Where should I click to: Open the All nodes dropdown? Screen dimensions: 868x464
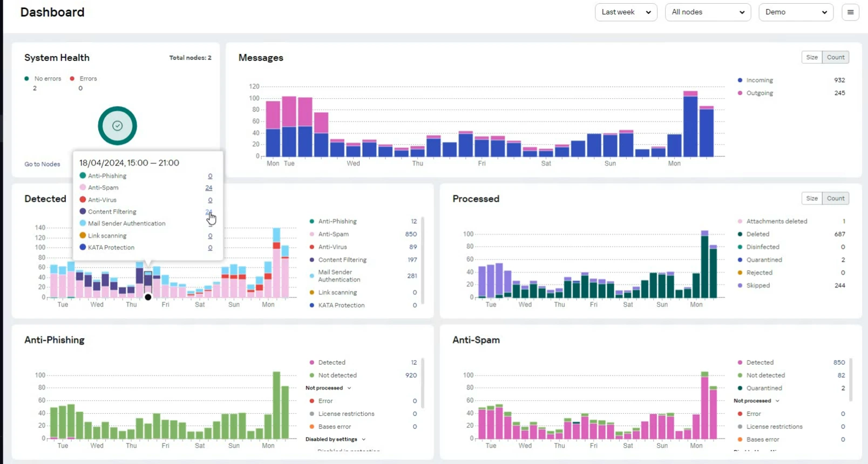pyautogui.click(x=707, y=12)
